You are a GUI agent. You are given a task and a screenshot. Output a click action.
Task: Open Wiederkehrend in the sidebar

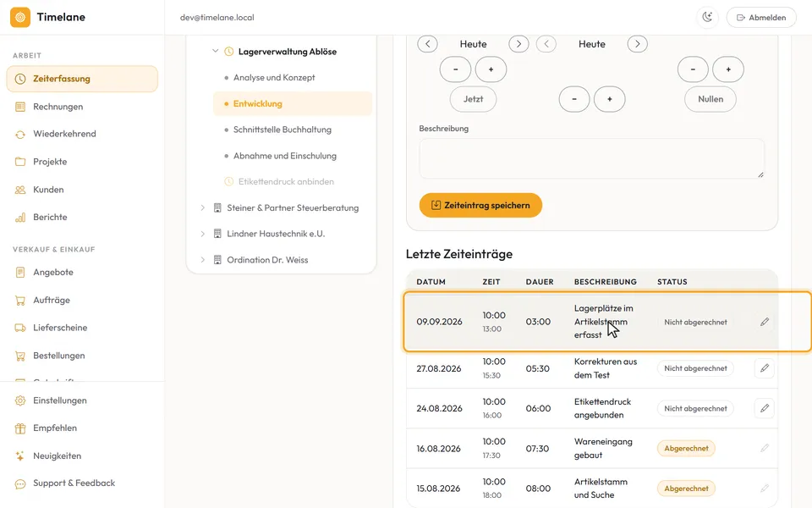pyautogui.click(x=82, y=134)
